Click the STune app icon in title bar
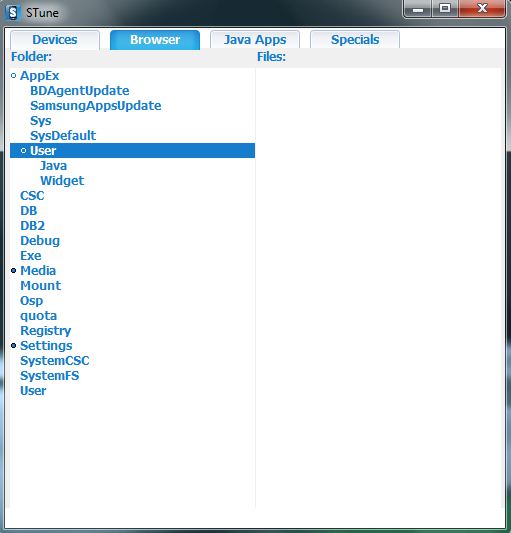 click(x=13, y=13)
